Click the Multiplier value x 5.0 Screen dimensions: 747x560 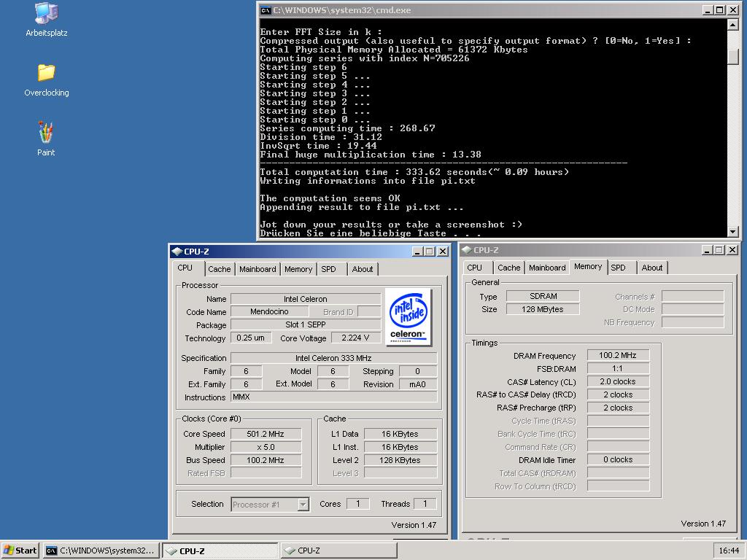(266, 447)
